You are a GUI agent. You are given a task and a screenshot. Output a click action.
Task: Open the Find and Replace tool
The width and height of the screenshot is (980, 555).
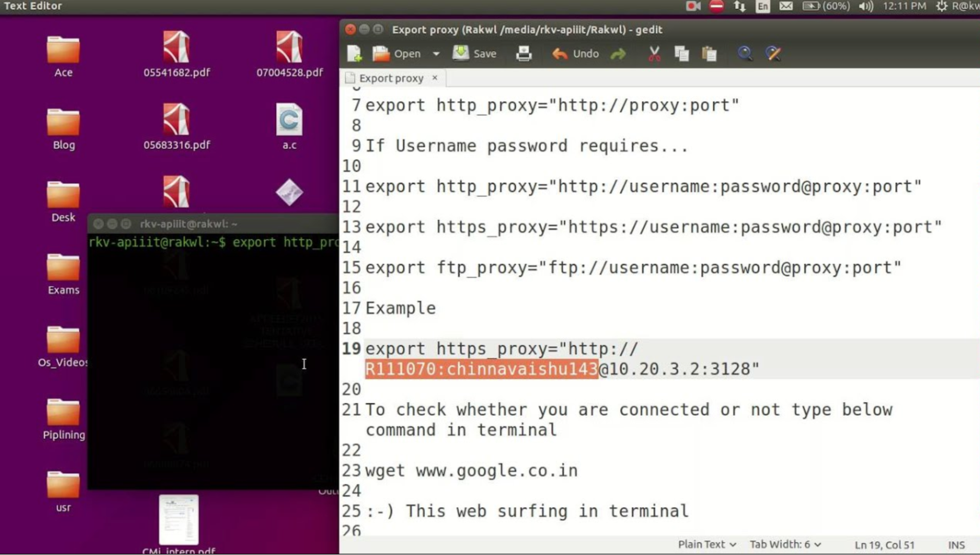pos(773,53)
